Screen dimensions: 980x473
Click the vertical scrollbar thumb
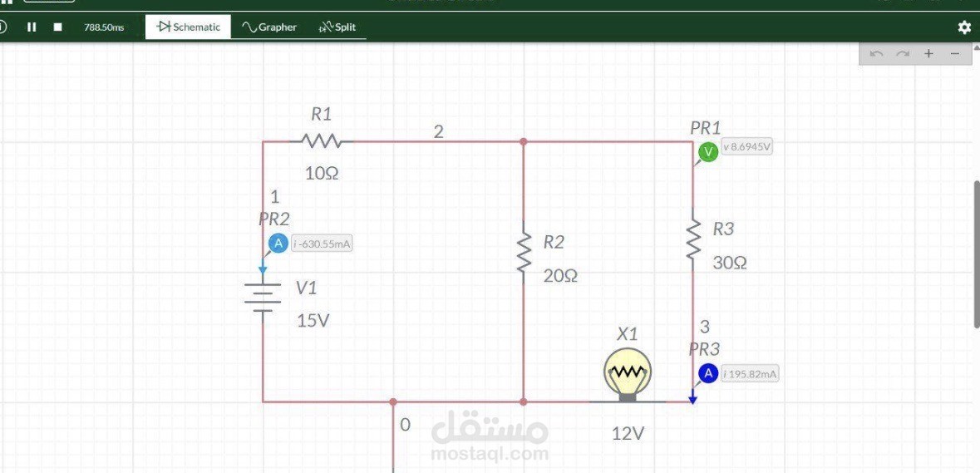tap(977, 254)
